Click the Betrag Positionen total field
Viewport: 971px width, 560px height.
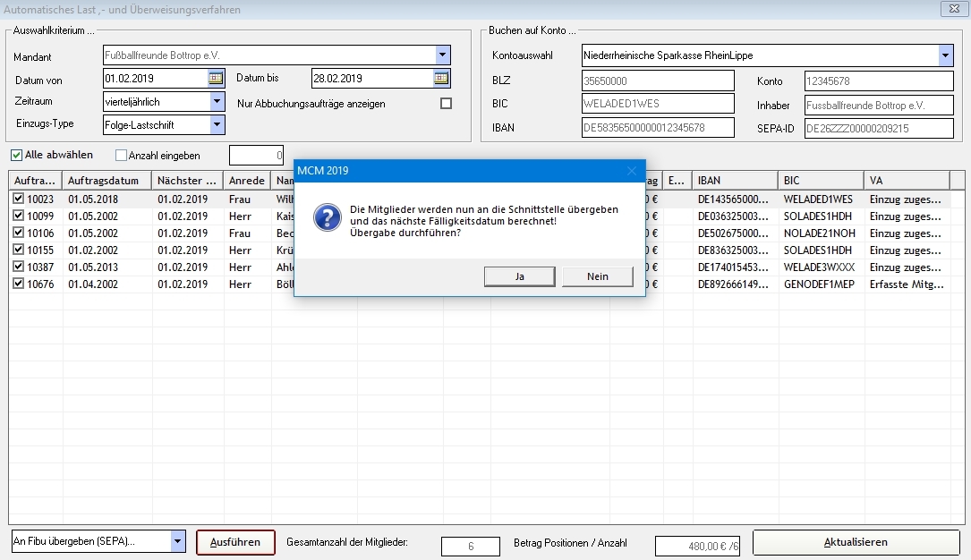(697, 547)
